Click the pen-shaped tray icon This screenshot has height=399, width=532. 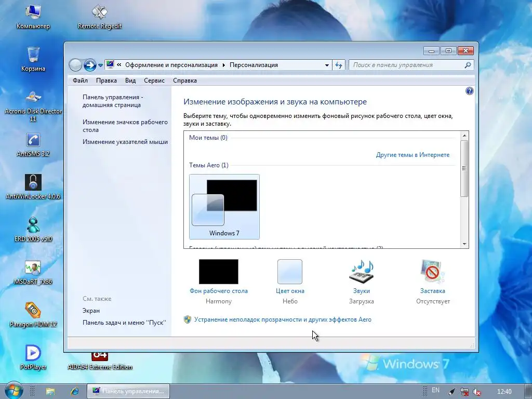click(x=451, y=392)
